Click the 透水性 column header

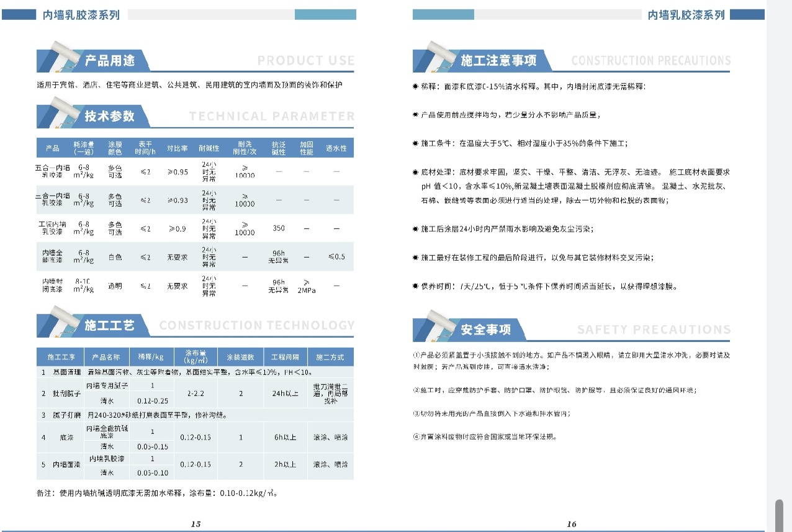tap(336, 148)
